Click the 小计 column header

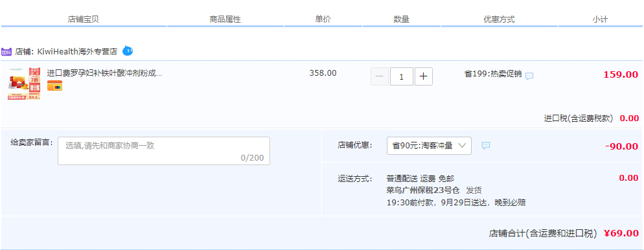tap(600, 19)
